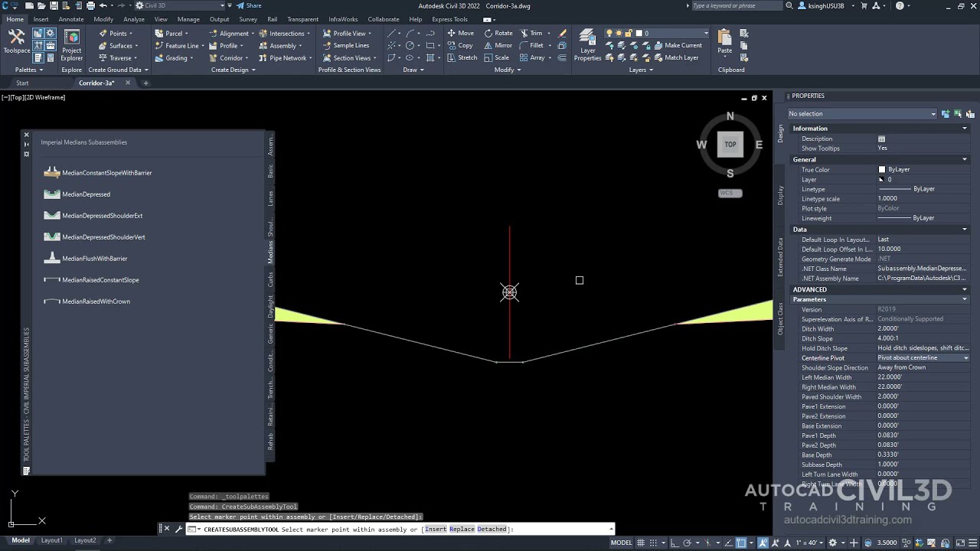Edit the Ditch Width value
The image size is (980, 551).
click(x=923, y=329)
